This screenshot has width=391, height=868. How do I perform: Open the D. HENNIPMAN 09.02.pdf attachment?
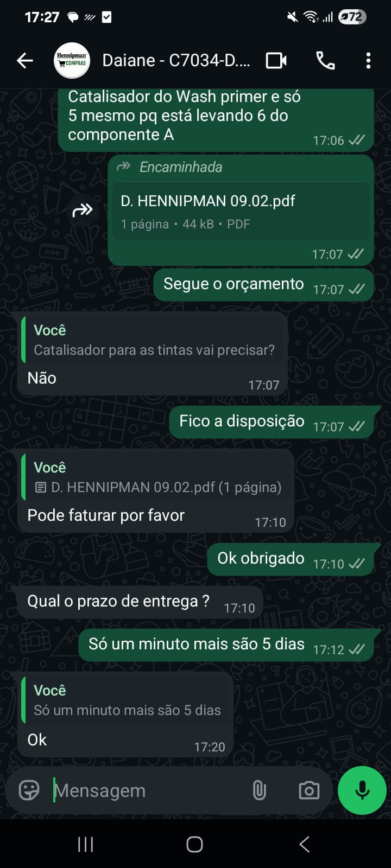(x=239, y=211)
